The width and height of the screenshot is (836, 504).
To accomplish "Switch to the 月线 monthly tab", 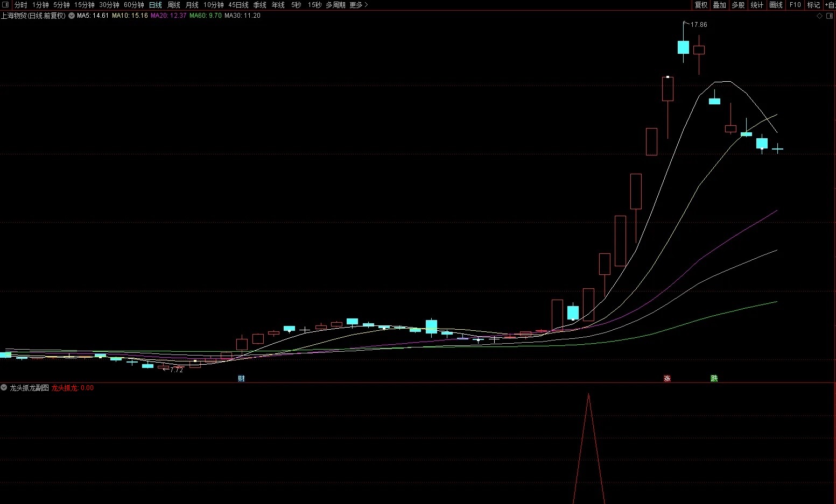I will click(x=192, y=5).
